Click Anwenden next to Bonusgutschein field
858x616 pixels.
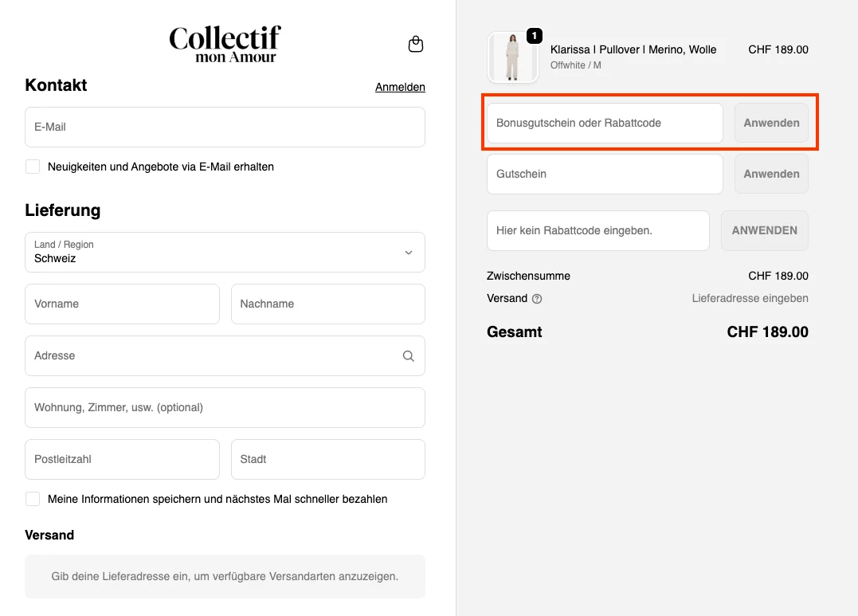[770, 123]
